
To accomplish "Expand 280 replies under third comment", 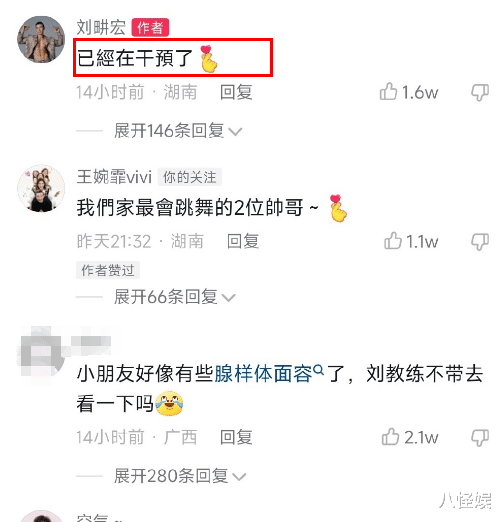I will 179,476.
